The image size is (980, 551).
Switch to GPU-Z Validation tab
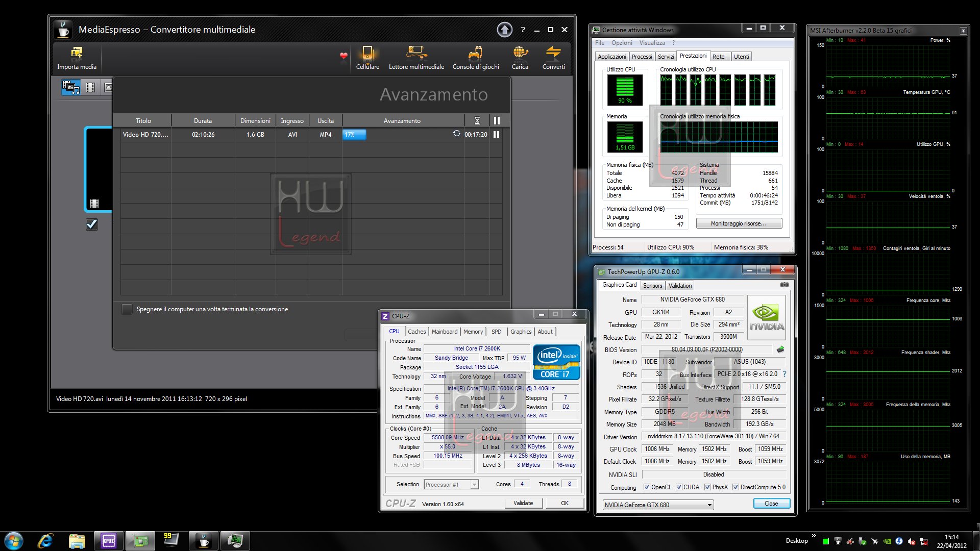coord(680,286)
